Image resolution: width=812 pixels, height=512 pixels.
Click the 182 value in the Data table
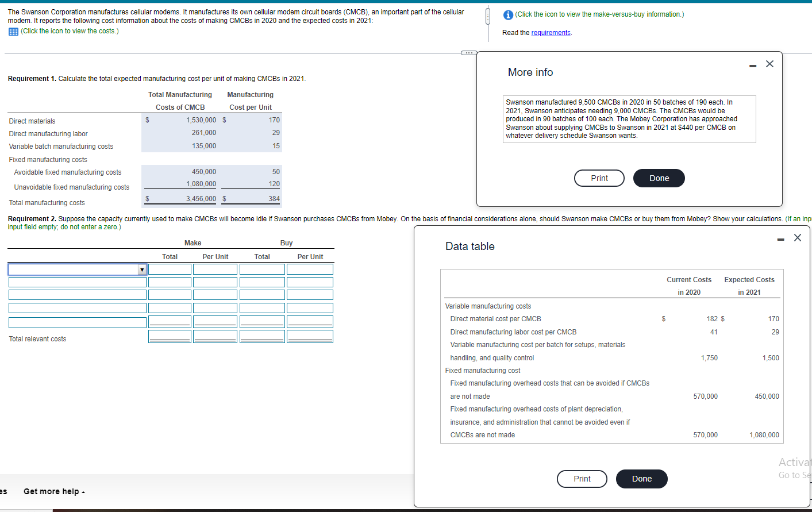pos(712,319)
